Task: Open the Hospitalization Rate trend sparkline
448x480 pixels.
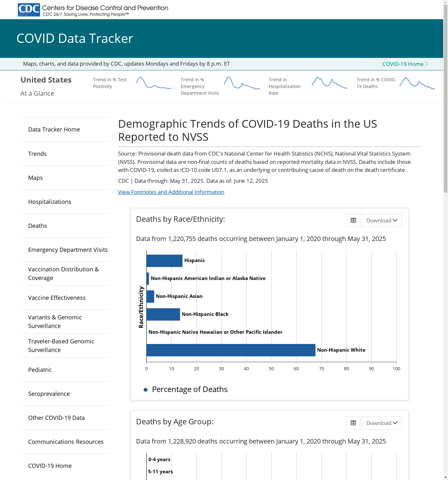Action: [x=329, y=83]
